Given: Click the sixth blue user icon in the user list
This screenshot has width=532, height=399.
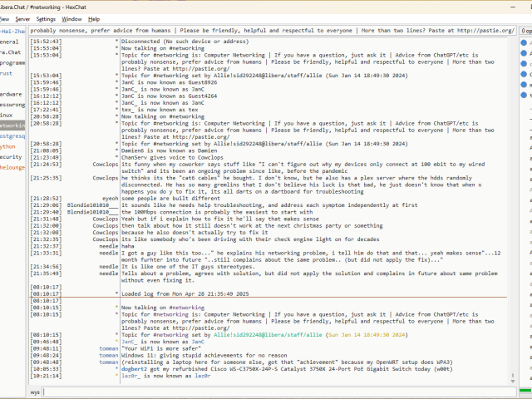Looking at the screenshot, I should coord(525,95).
